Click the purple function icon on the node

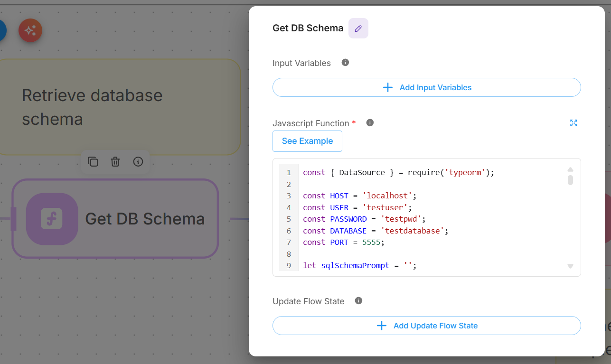coord(52,219)
